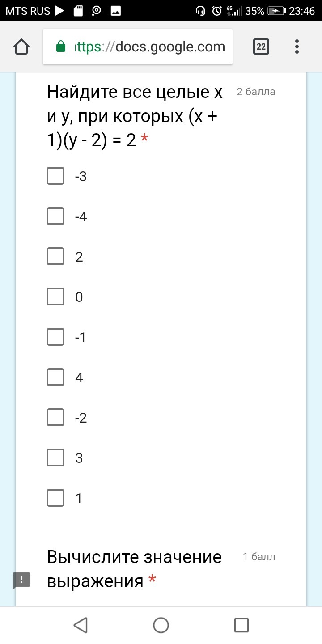322x644 pixels.
Task: Select the checkbox labeled 0
Action: click(x=55, y=297)
